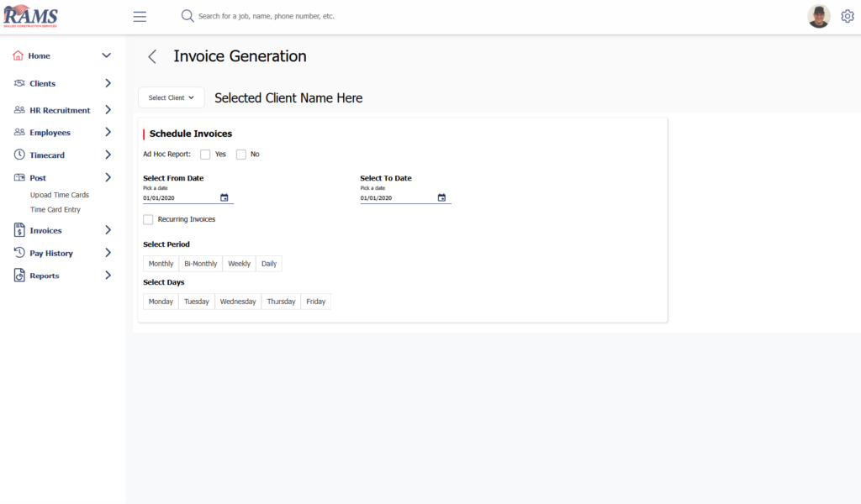Click the hamburger menu icon
Image resolution: width=861 pixels, height=504 pixels.
pyautogui.click(x=140, y=17)
